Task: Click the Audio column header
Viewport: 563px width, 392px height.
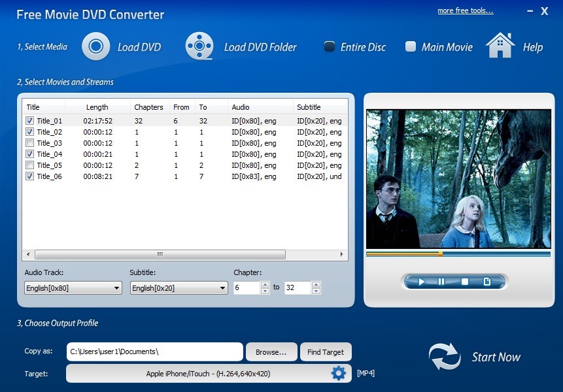Action: tap(260, 107)
